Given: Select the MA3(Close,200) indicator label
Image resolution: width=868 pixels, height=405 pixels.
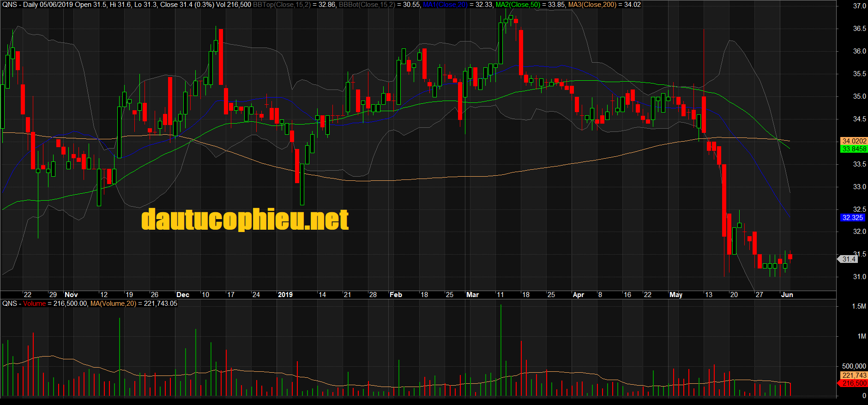Looking at the screenshot, I should (592, 5).
